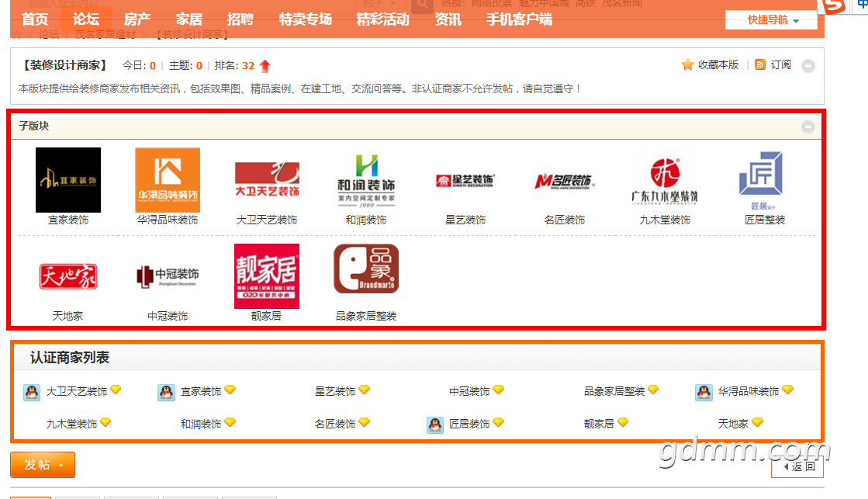Select 精彩活动 in navigation bar
Screen dimensions: 868x499
point(382,19)
